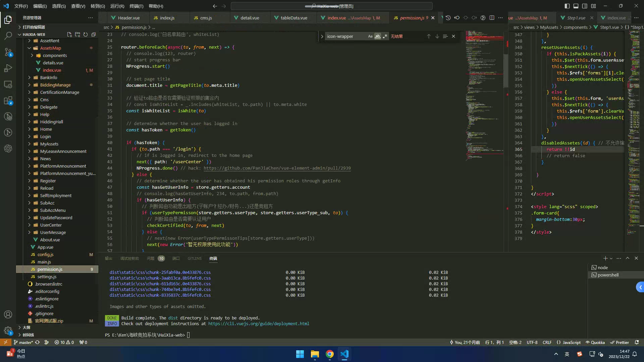
Task: Open terminal launch profile dropdown arrow
Action: click(611, 258)
